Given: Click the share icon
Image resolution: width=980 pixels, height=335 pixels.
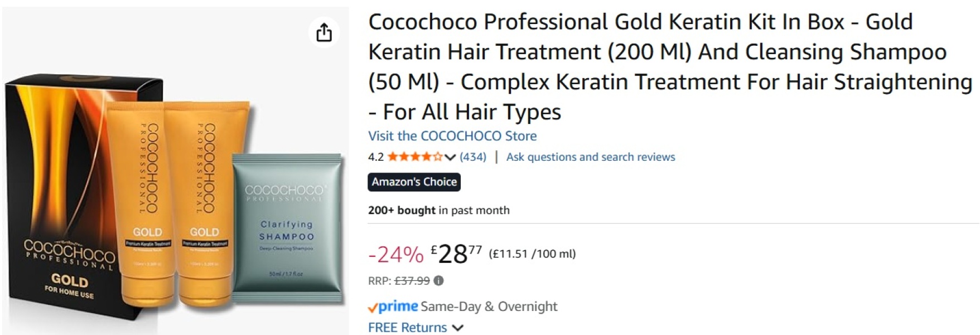Looking at the screenshot, I should click(324, 33).
